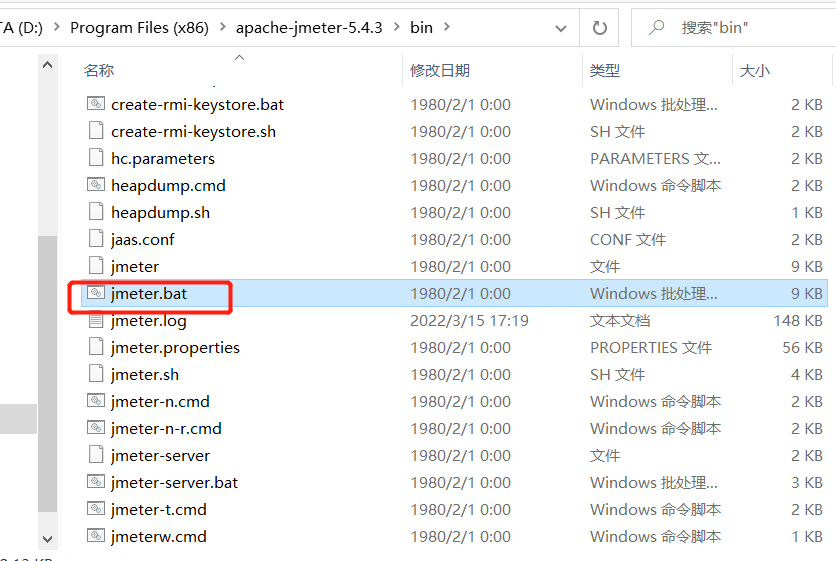This screenshot has height=561, width=836.
Task: Click the jmeter.properties file icon
Action: tap(96, 346)
